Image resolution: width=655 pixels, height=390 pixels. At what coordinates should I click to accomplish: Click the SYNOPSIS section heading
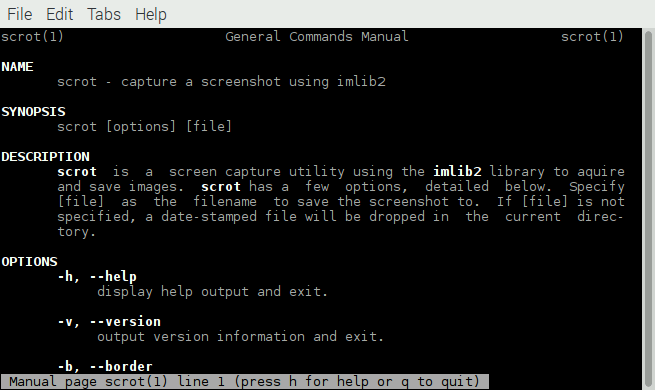point(33,112)
